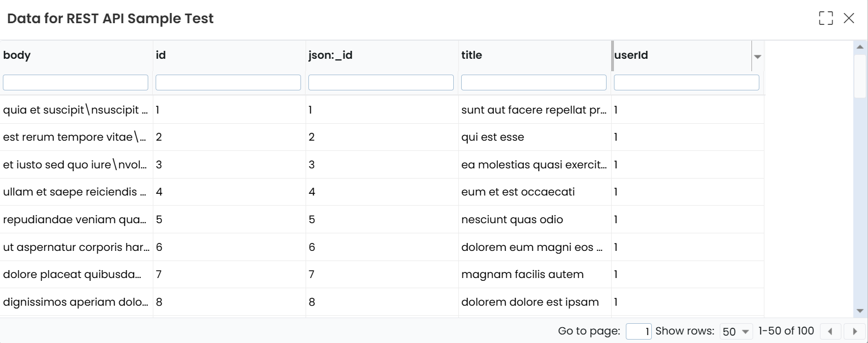Click id cell with value 5

pos(229,219)
